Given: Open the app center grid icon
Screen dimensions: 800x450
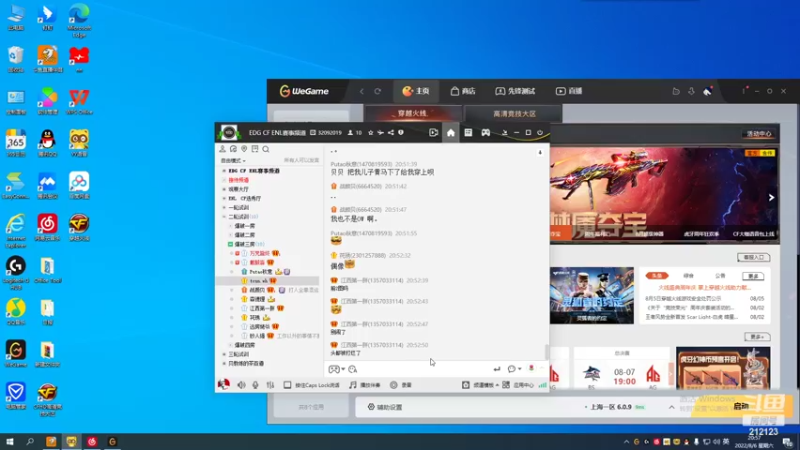Looking at the screenshot, I should (x=506, y=385).
